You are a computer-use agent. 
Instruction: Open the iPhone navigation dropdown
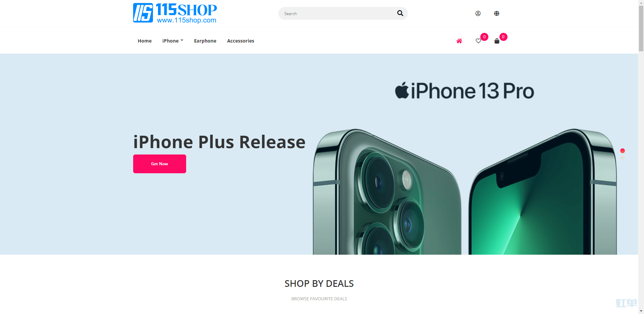(173, 41)
